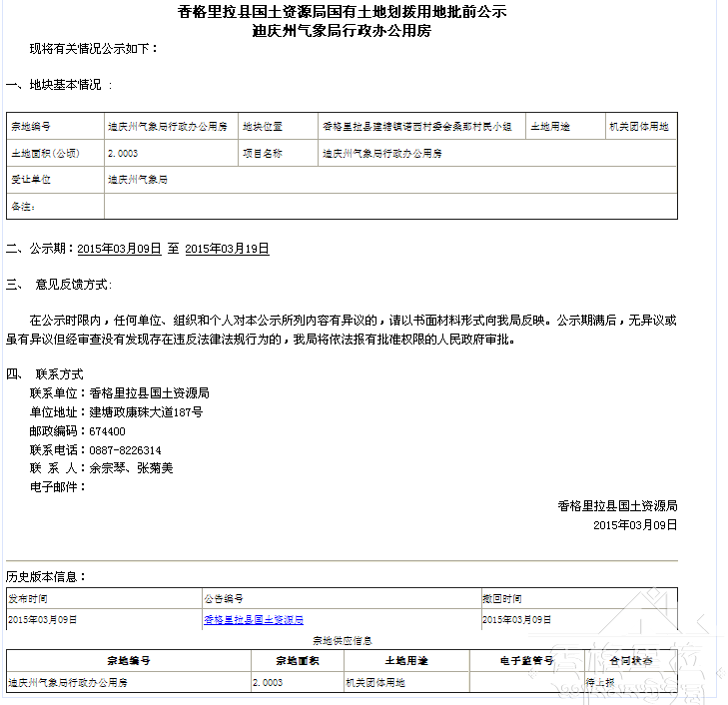Click the empty 备注 field cell

point(389,207)
